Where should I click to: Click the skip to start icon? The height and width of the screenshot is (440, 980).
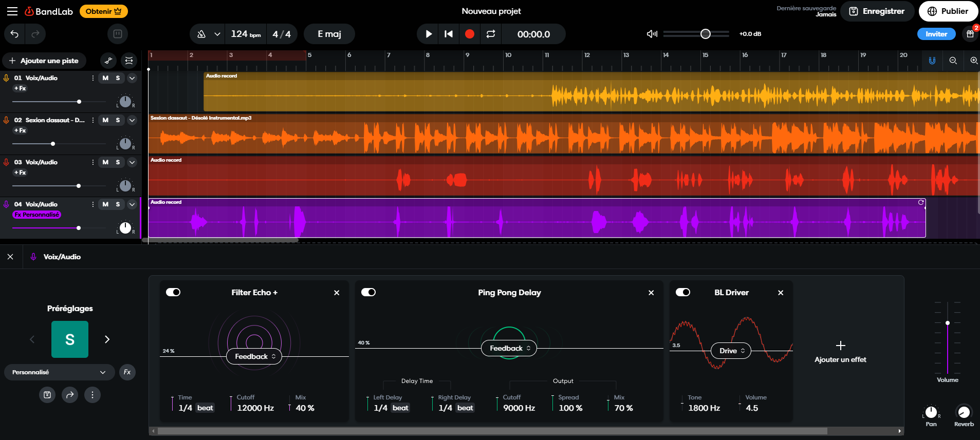coord(449,34)
